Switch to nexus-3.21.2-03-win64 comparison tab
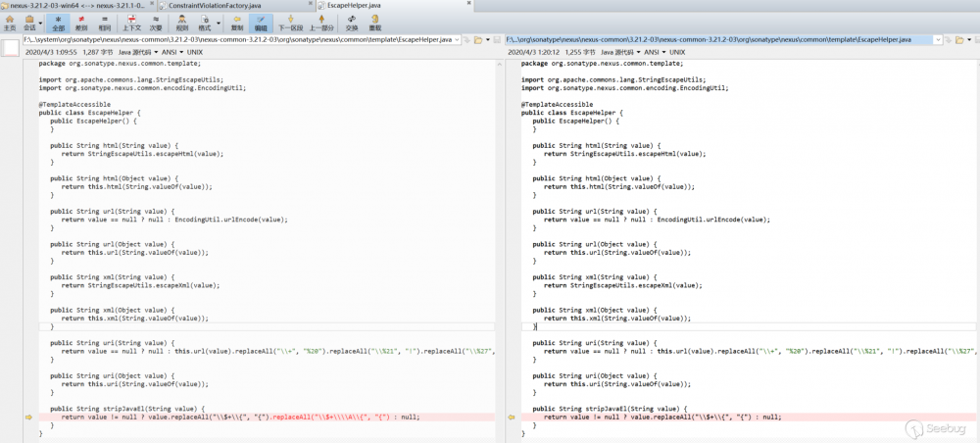The width and height of the screenshot is (980, 443). point(76,5)
